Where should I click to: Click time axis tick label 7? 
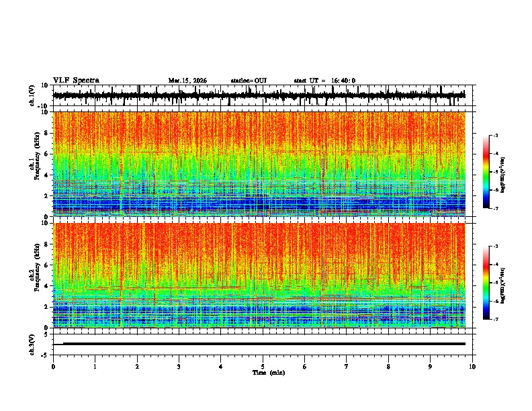347,367
